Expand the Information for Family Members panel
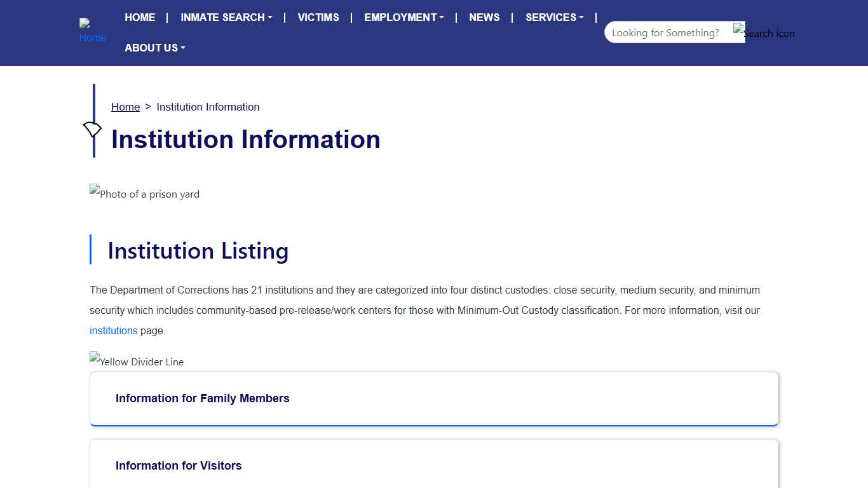Screen dimensions: 868x488 [x=202, y=398]
